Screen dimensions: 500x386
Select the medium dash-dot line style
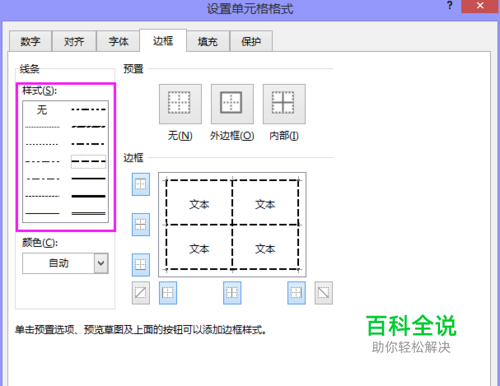point(89,144)
